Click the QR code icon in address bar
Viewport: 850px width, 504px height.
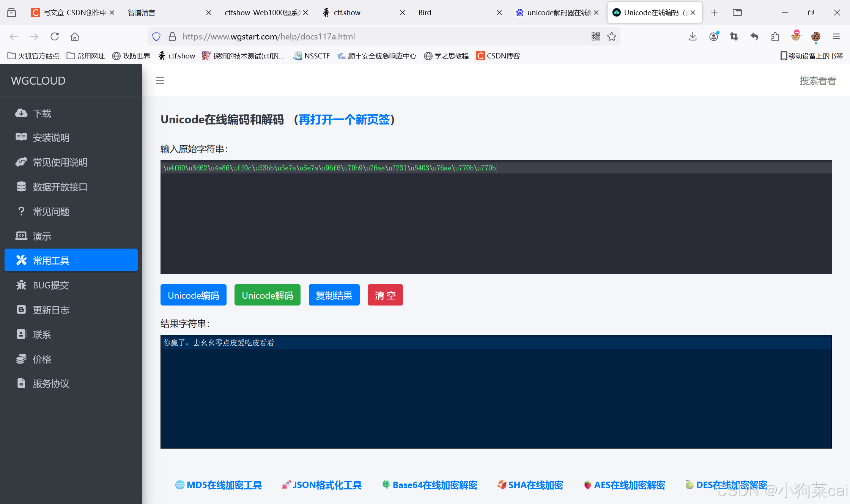[x=595, y=36]
